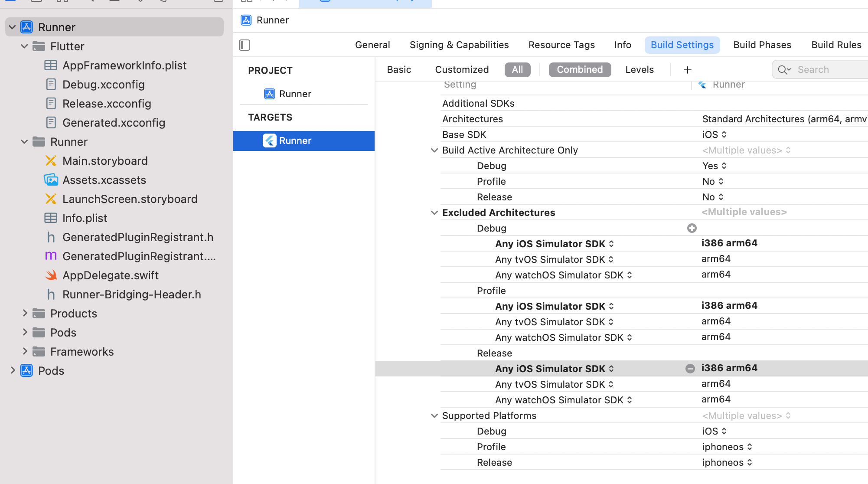Add a Debug excluded architecture with plus icon
Viewport: 868px width, 484px height.
[692, 228]
